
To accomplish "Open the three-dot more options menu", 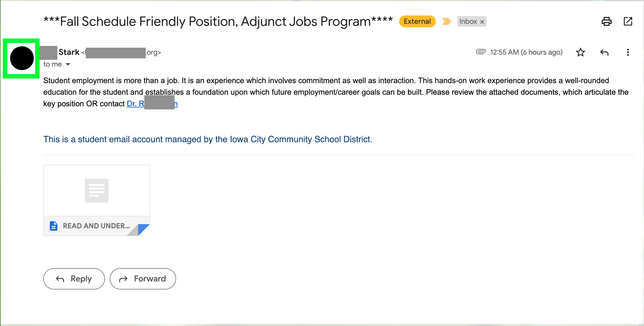I will 628,52.
